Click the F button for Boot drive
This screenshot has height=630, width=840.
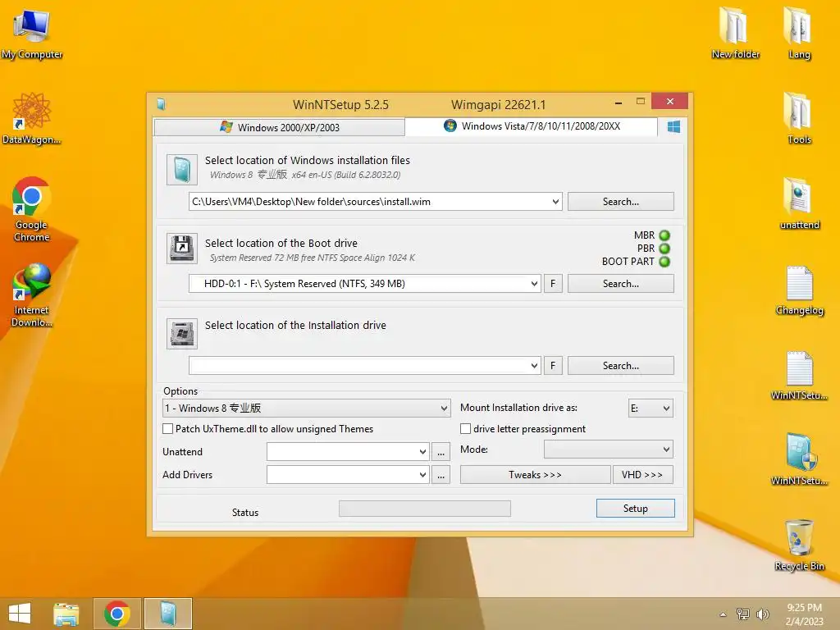tap(553, 283)
